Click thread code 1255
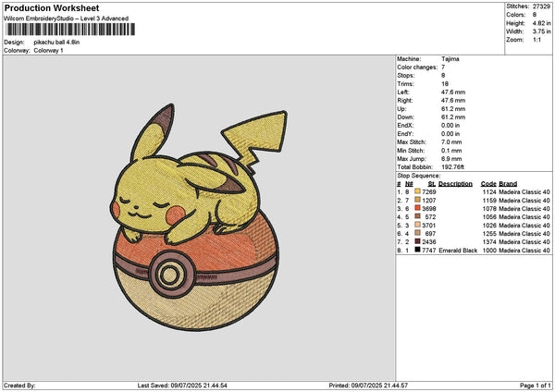 (489, 234)
